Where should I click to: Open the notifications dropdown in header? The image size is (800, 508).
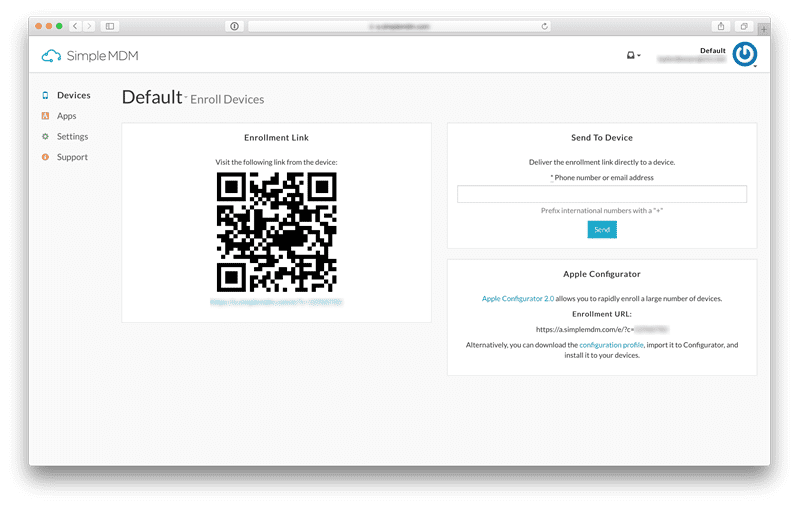pos(633,55)
